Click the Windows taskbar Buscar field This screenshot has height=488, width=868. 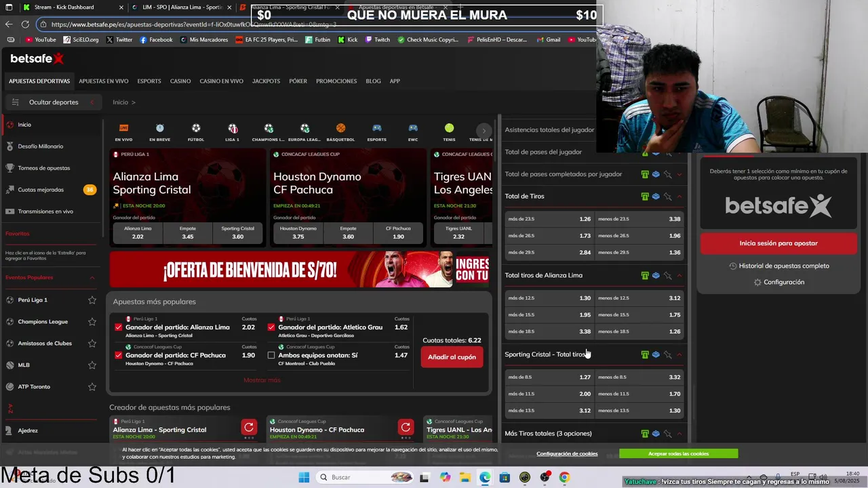tap(365, 477)
